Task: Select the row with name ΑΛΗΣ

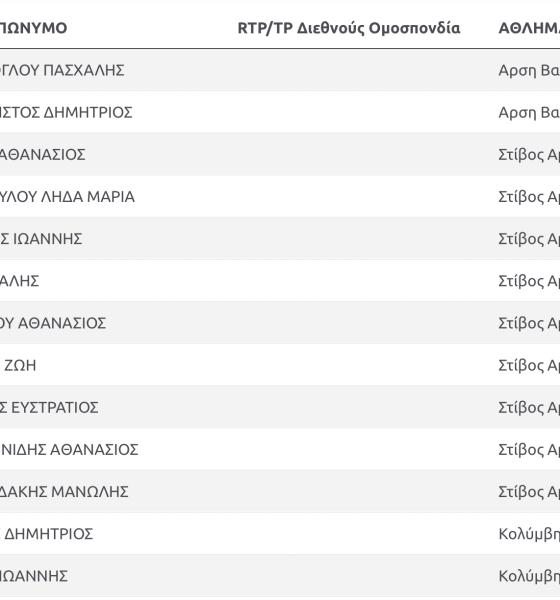Action: click(x=280, y=280)
